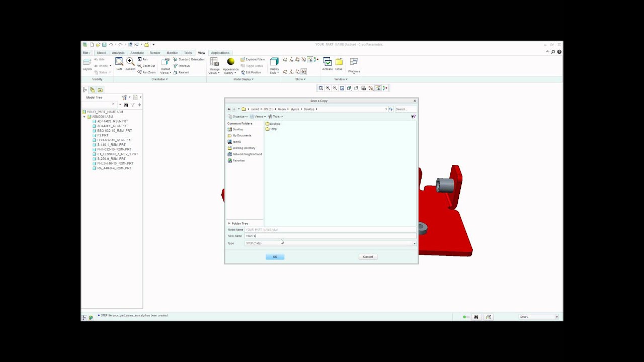Click Zoom Out in the Orientation group
The image size is (644, 362).
146,66
